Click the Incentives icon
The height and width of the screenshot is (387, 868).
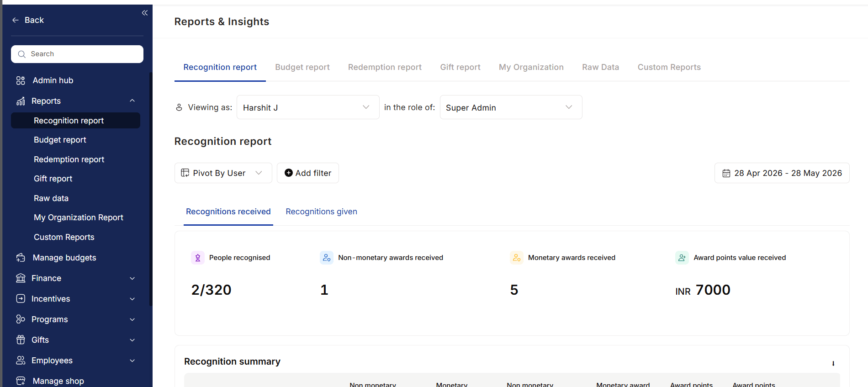21,299
